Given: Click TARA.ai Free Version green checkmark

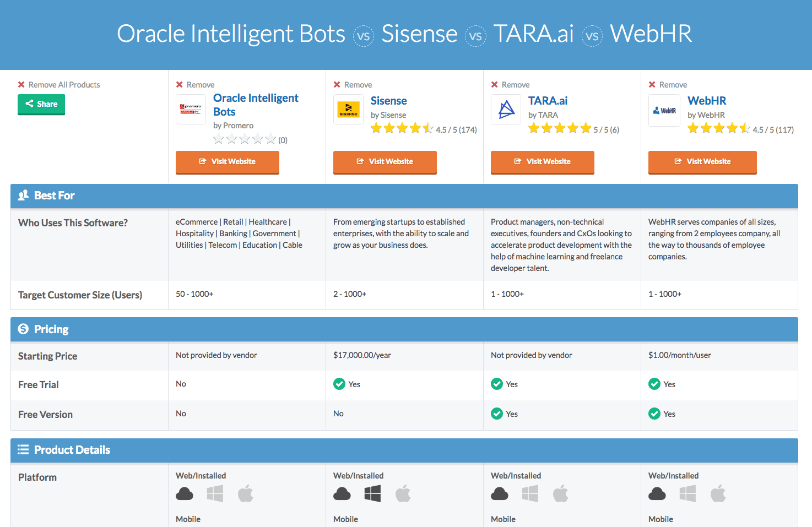Looking at the screenshot, I should 497,414.
